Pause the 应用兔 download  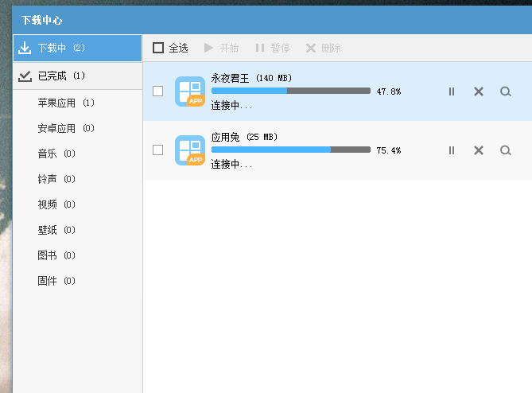point(452,150)
